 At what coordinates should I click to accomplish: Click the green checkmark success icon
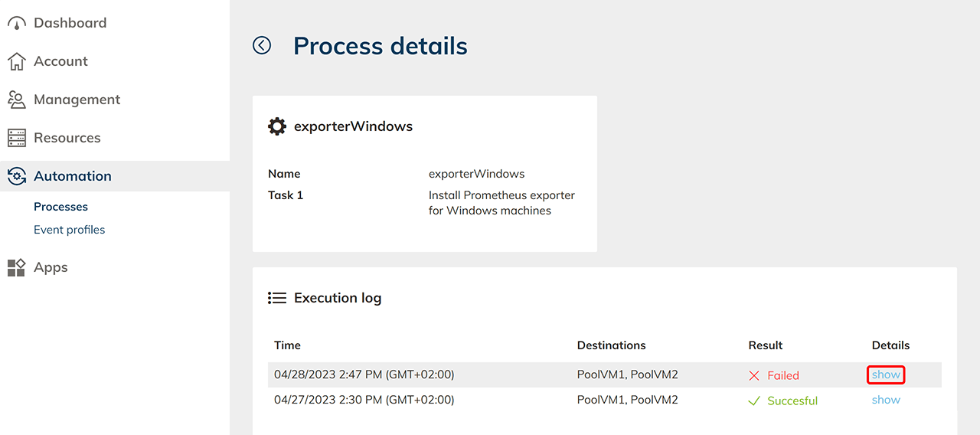754,401
